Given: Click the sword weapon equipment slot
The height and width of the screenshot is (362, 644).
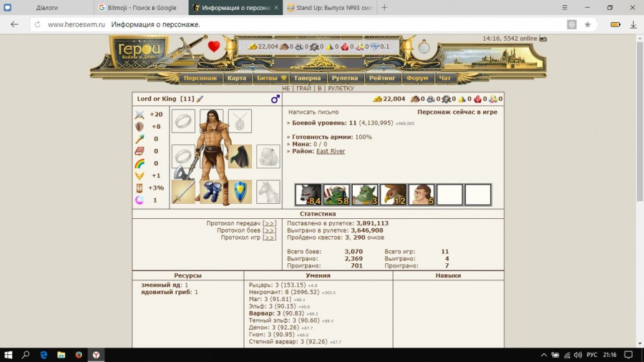Looking at the screenshot, I should click(183, 191).
